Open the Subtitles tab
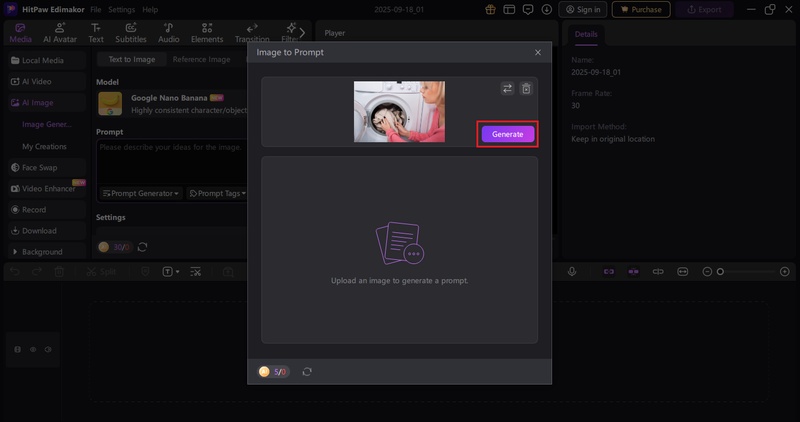Viewport: 800px width, 422px height. click(131, 33)
